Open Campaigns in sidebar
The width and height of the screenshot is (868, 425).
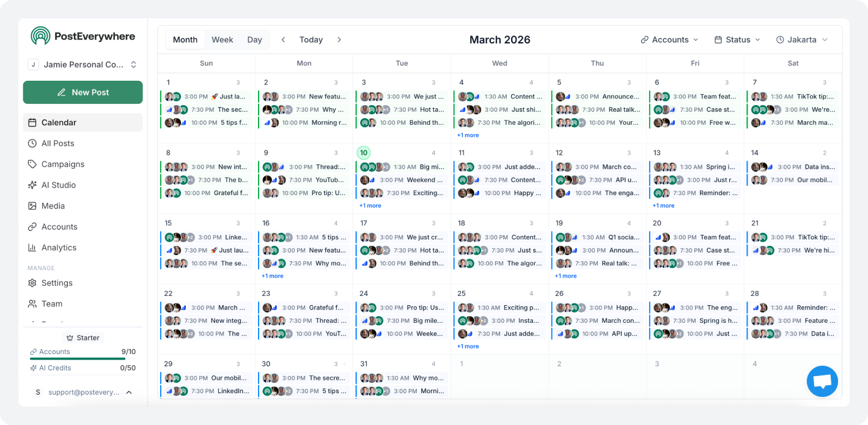coord(83,164)
